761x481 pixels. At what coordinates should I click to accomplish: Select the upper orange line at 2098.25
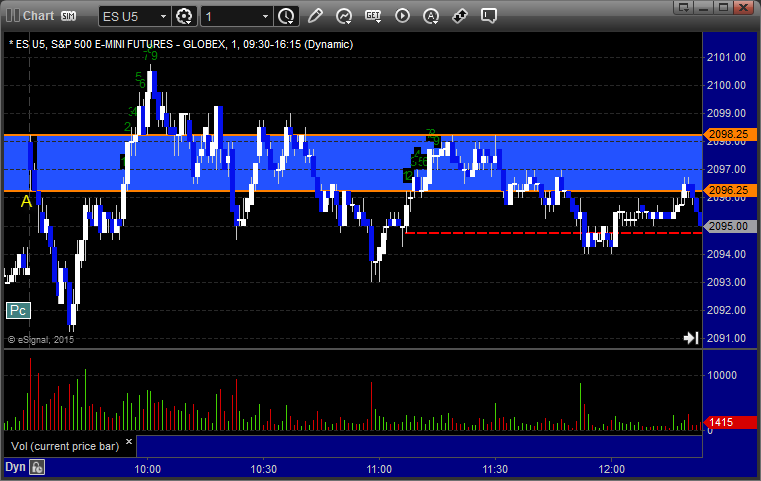[353, 135]
